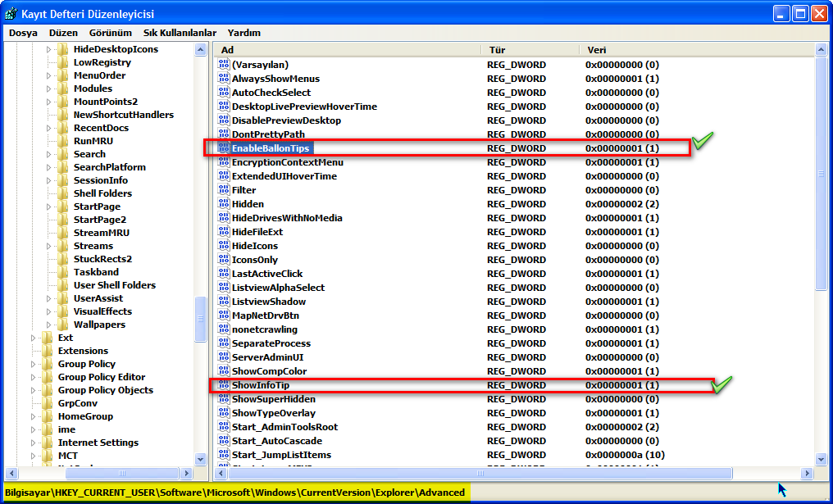Screen dimensions: 833x504
Task: Expand the UserAssist key
Action: [x=49, y=298]
